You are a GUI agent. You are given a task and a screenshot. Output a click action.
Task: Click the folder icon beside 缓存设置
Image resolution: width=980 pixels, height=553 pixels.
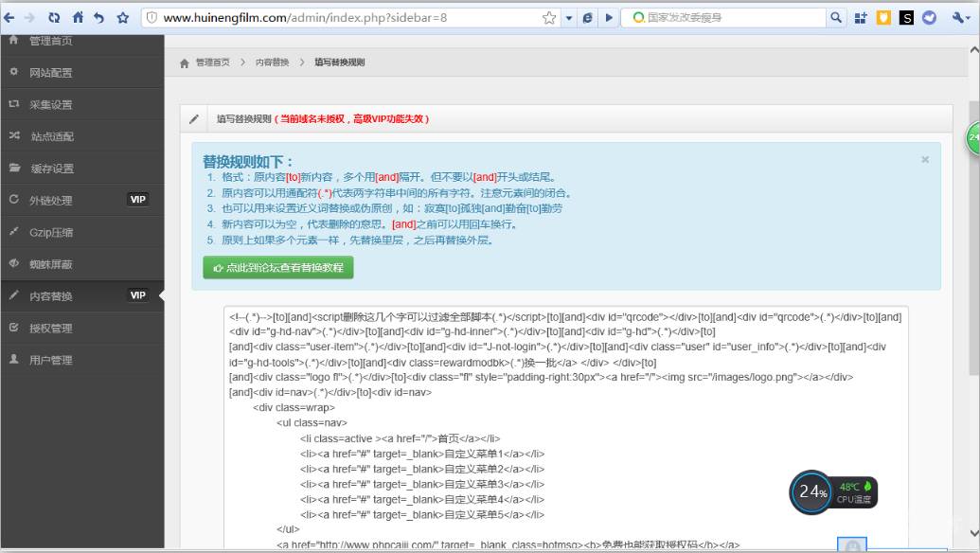pos(14,168)
